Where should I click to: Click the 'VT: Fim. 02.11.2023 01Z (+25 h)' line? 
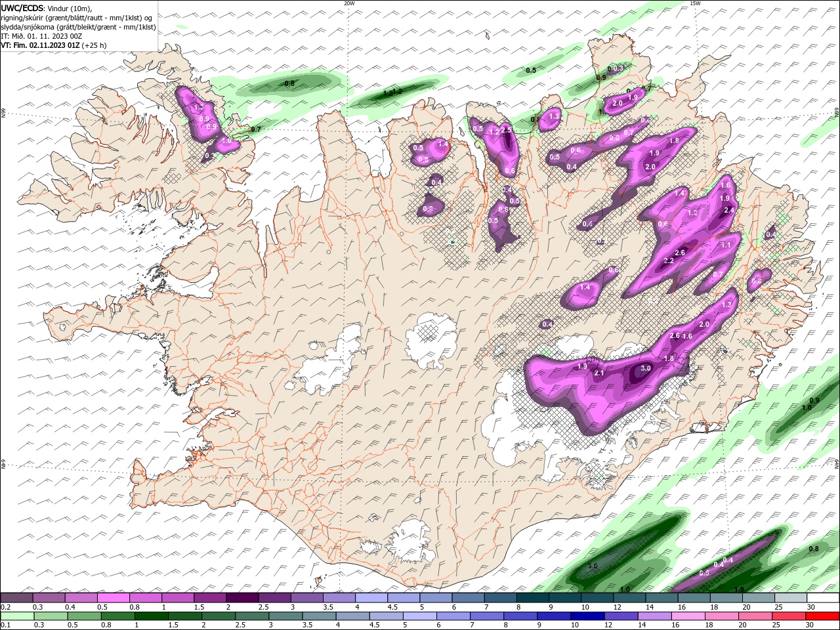(x=53, y=45)
